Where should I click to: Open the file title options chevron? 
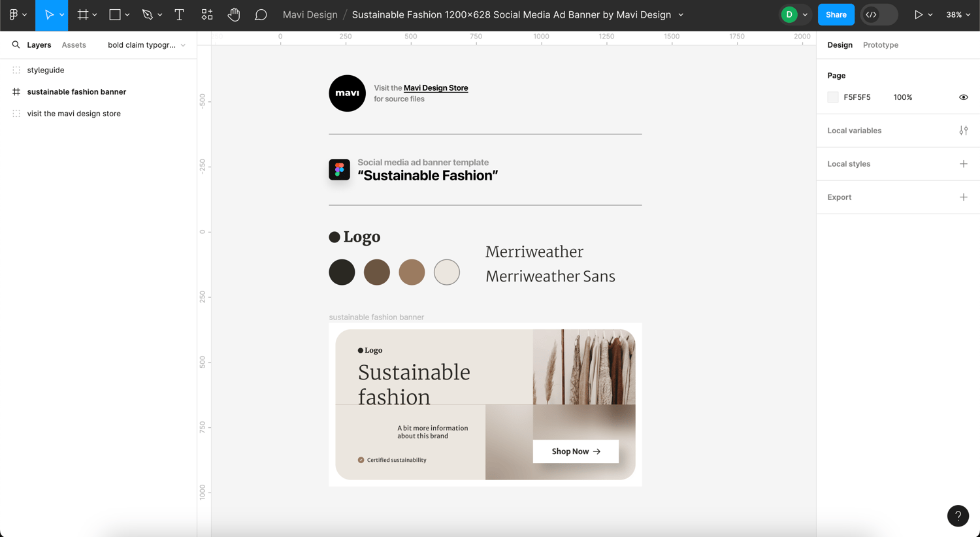click(681, 14)
